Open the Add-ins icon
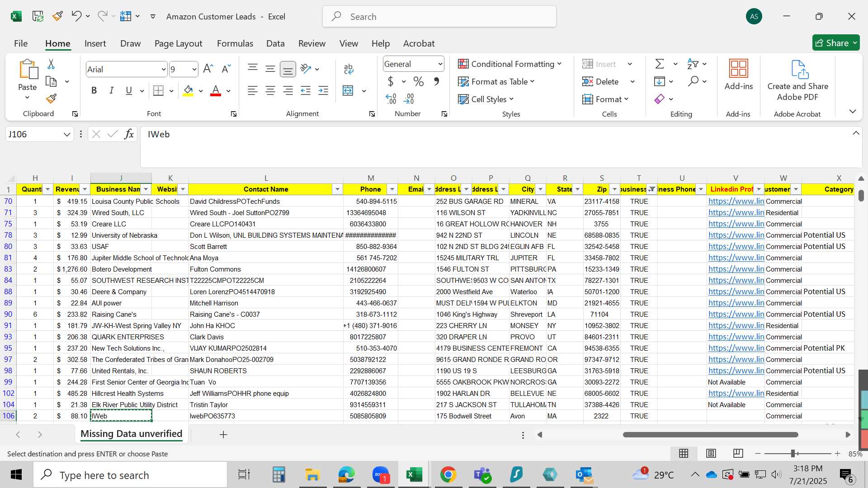Screen dimensions: 868x488 point(739,75)
